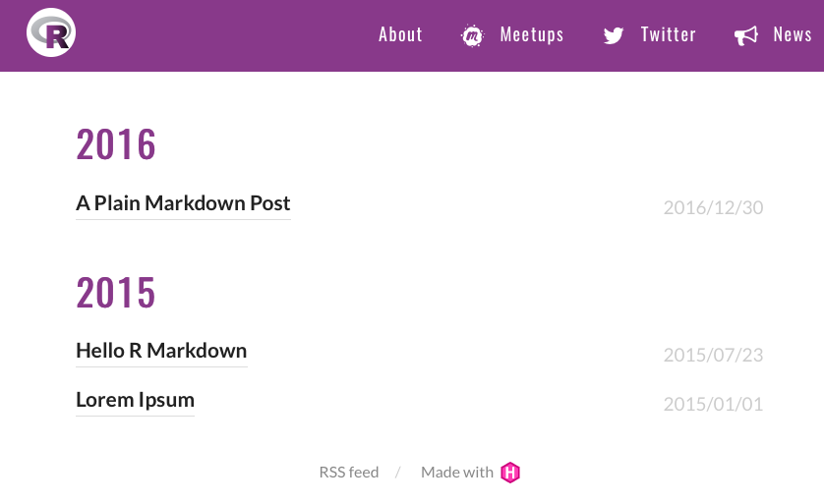
Task: Click the Made with text in footer
Action: click(457, 473)
